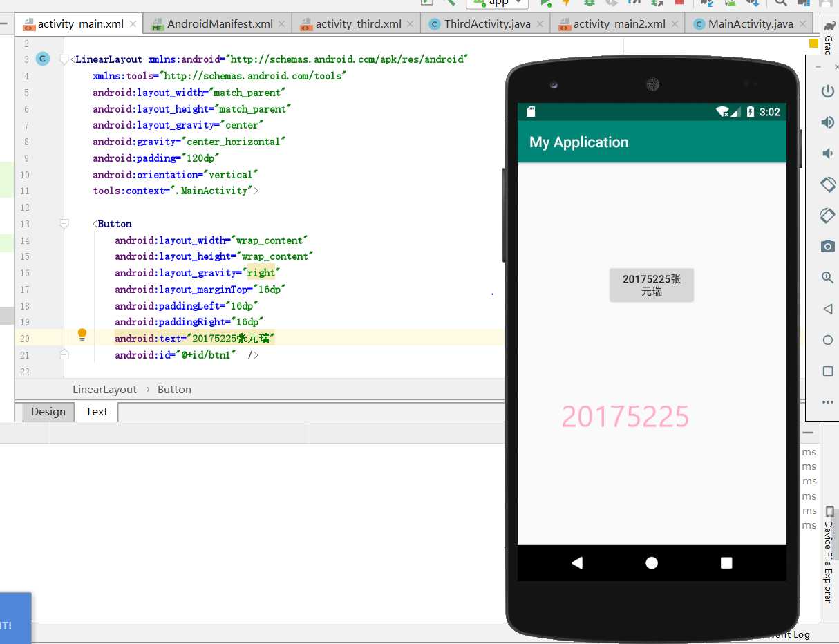The height and width of the screenshot is (644, 839).
Task: Select the Text editor tab
Action: [x=97, y=412]
